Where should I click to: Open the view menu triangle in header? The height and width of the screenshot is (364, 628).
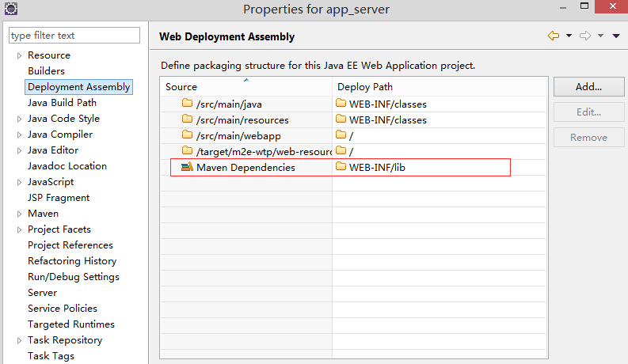click(x=617, y=36)
